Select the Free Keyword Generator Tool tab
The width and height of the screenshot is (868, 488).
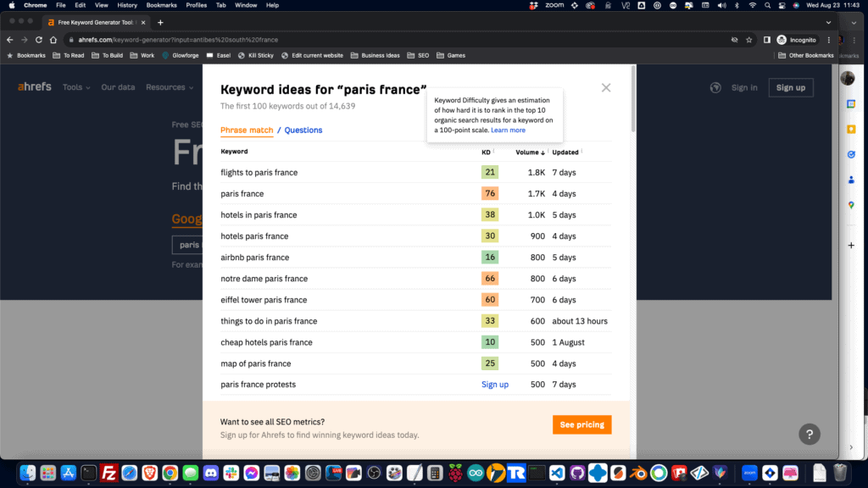95,23
